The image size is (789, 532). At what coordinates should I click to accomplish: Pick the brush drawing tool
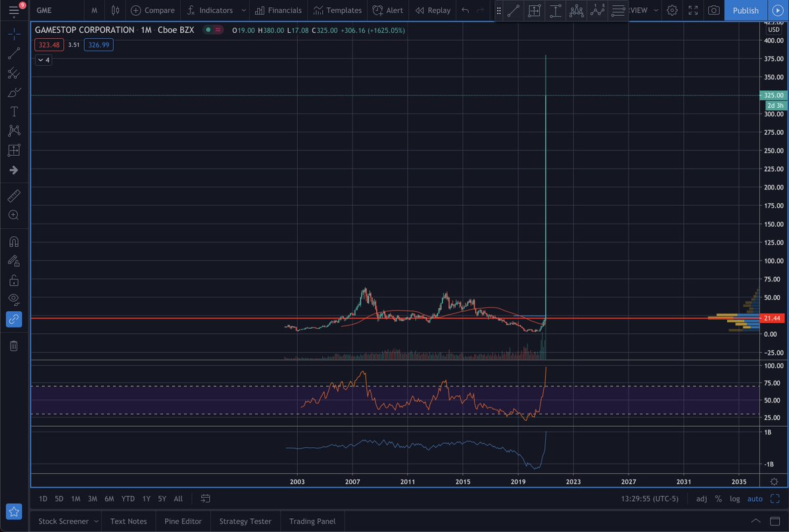(13, 92)
